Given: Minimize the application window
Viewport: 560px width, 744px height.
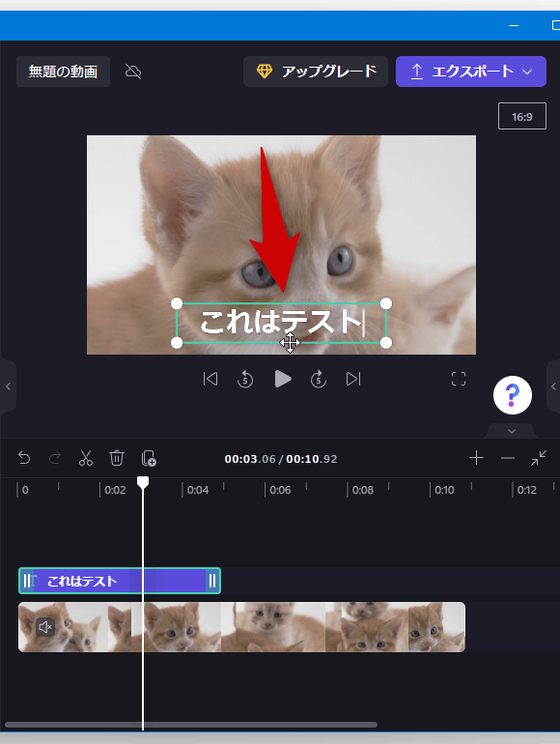Looking at the screenshot, I should click(x=514, y=25).
